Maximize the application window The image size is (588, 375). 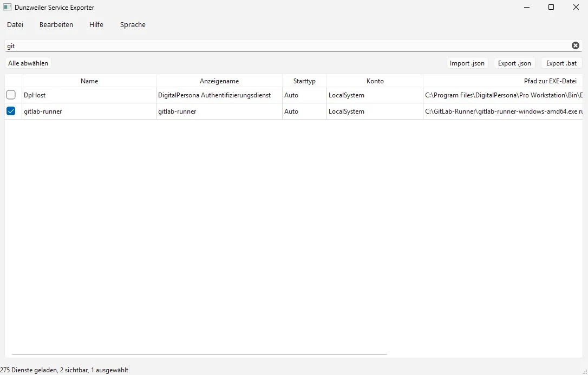pos(551,8)
